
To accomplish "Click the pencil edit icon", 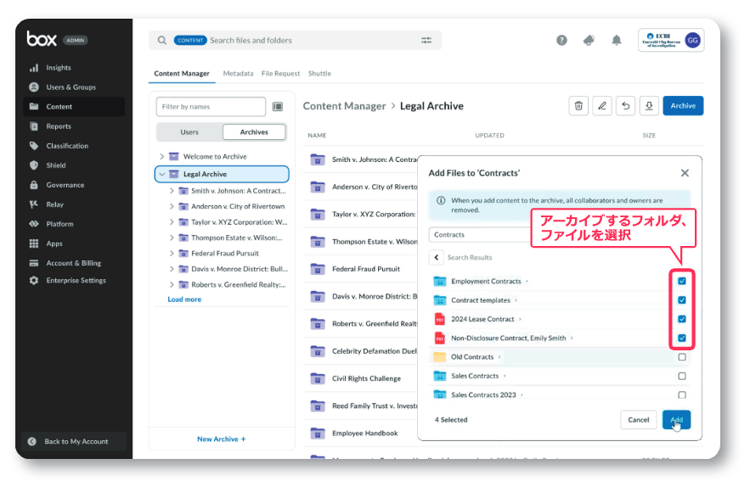I will click(x=602, y=106).
